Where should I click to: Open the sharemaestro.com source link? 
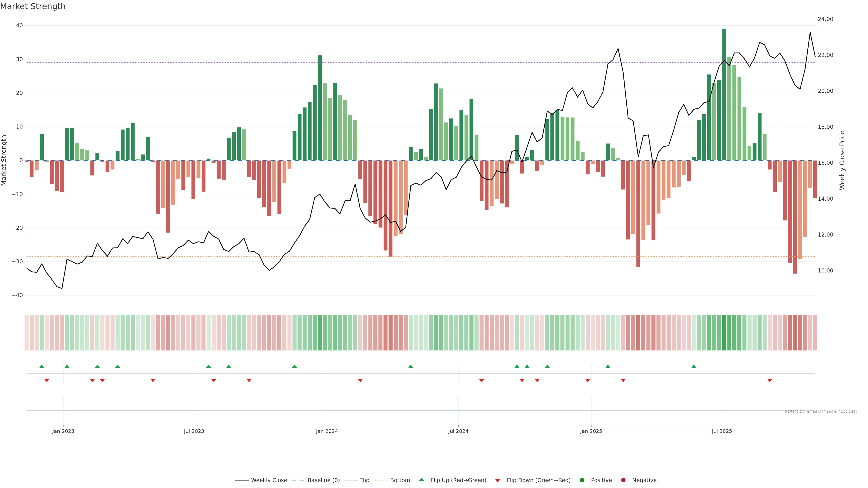pyautogui.click(x=821, y=411)
